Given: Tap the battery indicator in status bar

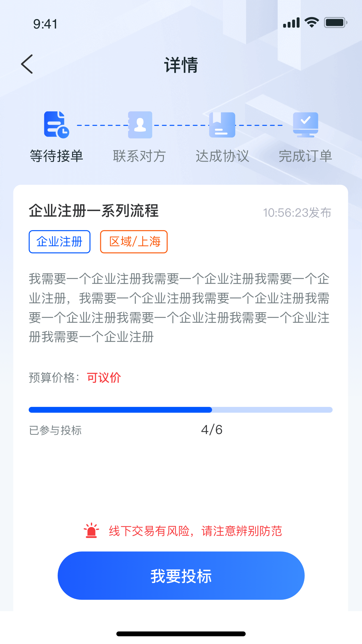Looking at the screenshot, I should [334, 22].
